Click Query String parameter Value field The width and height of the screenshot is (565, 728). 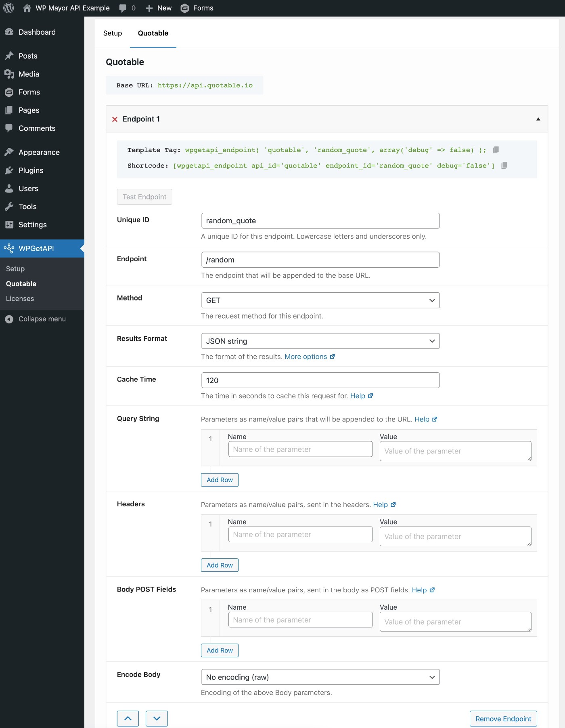(455, 451)
